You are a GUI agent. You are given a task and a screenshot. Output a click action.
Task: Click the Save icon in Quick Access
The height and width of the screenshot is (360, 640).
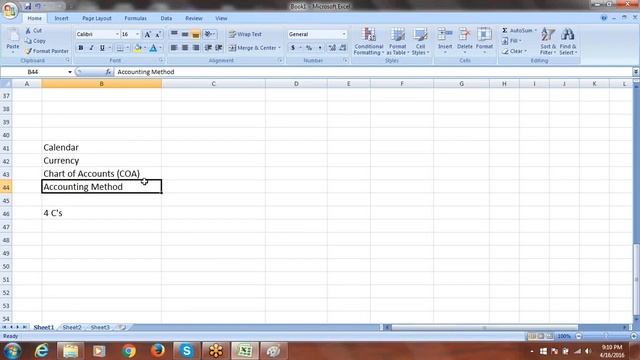pos(28,6)
